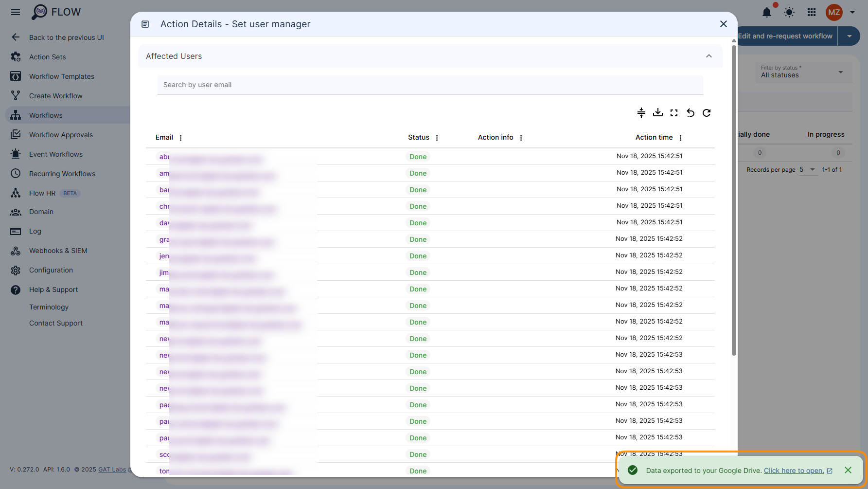Toggle light/dark theme with the sun icon
The height and width of the screenshot is (489, 868).
tap(789, 12)
